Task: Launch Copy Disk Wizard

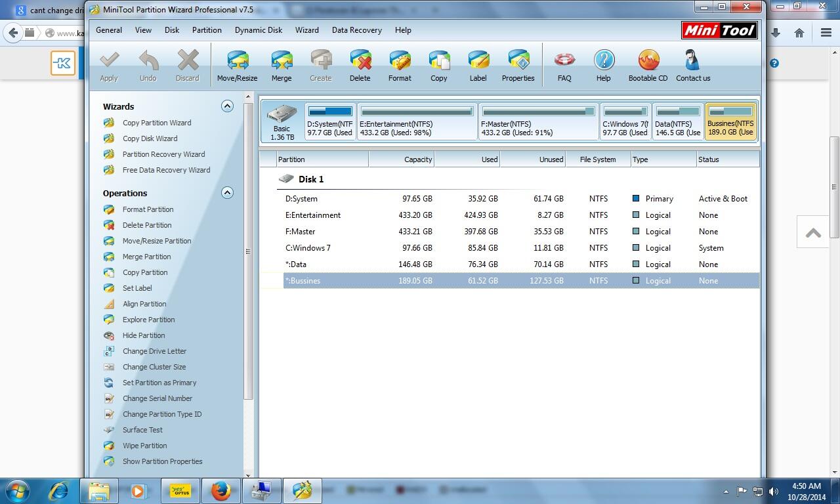Action: point(150,138)
